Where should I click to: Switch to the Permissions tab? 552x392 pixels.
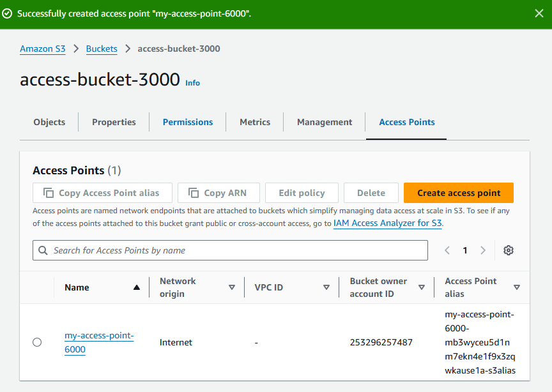187,122
